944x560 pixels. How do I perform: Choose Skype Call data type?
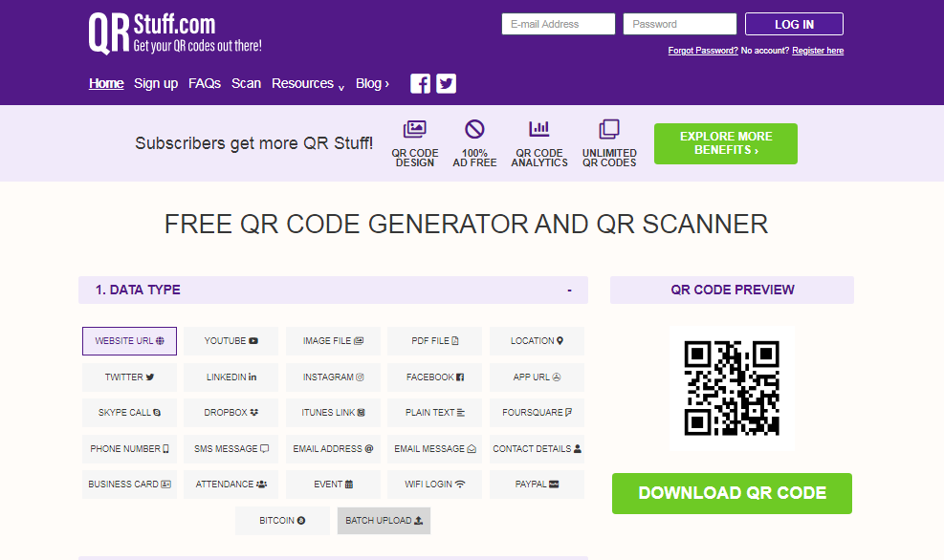coord(129,413)
